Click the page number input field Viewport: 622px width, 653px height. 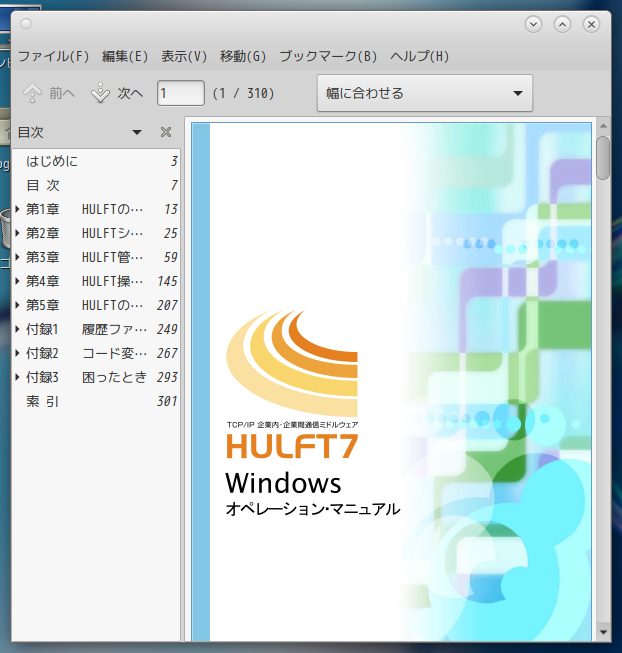181,93
